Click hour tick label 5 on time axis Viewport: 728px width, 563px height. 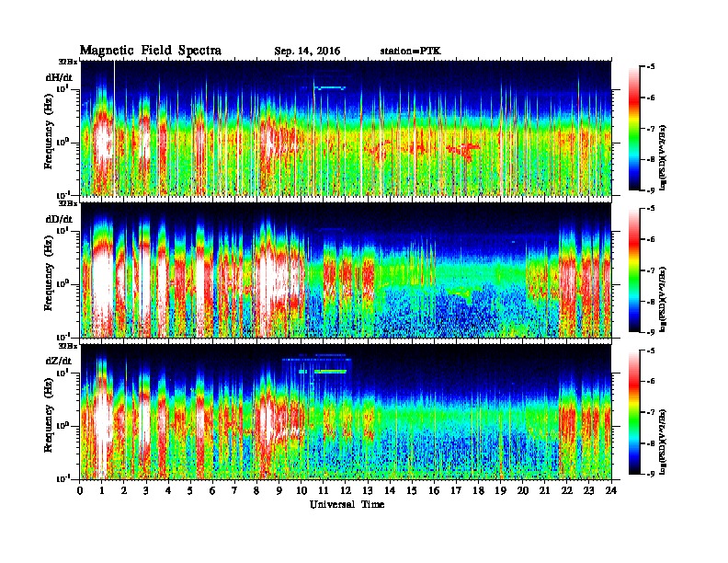pos(190,490)
